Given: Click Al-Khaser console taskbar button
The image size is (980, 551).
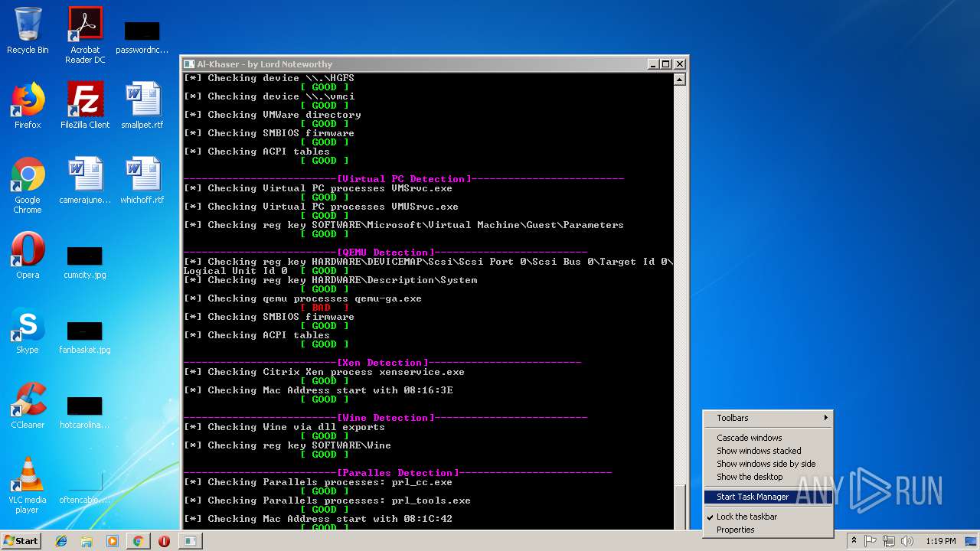Looking at the screenshot, I should (189, 541).
